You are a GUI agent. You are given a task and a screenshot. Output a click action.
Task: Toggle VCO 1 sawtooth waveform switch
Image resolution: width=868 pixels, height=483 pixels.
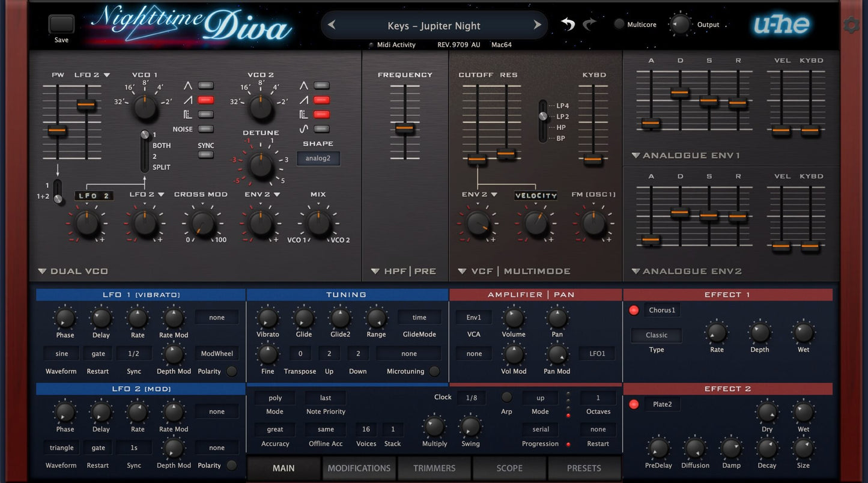[x=205, y=100]
